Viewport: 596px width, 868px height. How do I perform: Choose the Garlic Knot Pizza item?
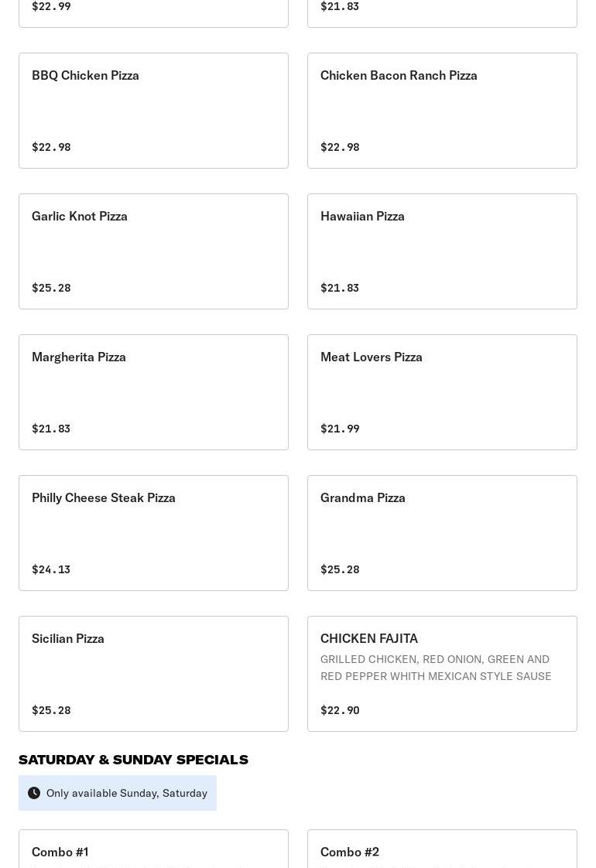[x=153, y=251]
